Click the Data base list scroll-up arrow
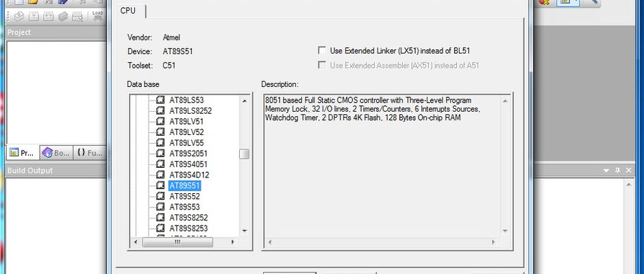644x274 pixels. click(245, 101)
